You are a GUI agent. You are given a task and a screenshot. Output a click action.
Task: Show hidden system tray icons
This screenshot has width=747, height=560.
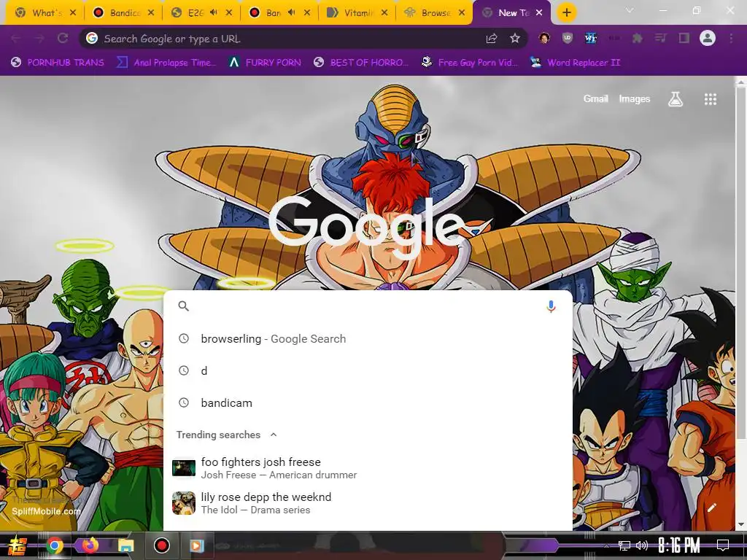click(x=606, y=545)
